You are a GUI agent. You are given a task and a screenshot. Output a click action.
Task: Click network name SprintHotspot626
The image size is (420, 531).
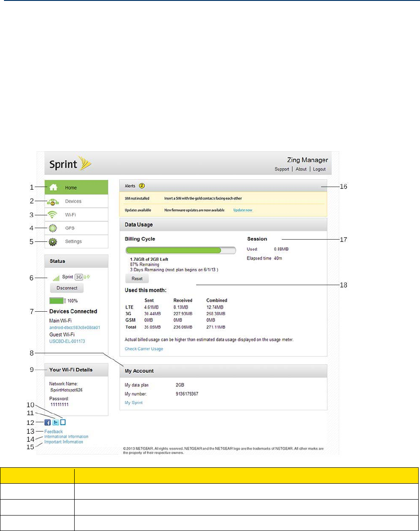pos(67,390)
